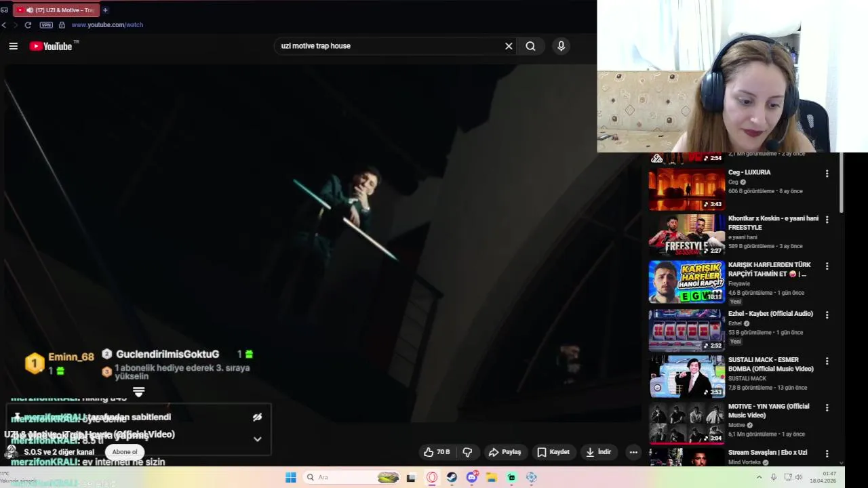Show hidden system tray icons
Viewport: 868px width, 488px height.
tap(761, 477)
